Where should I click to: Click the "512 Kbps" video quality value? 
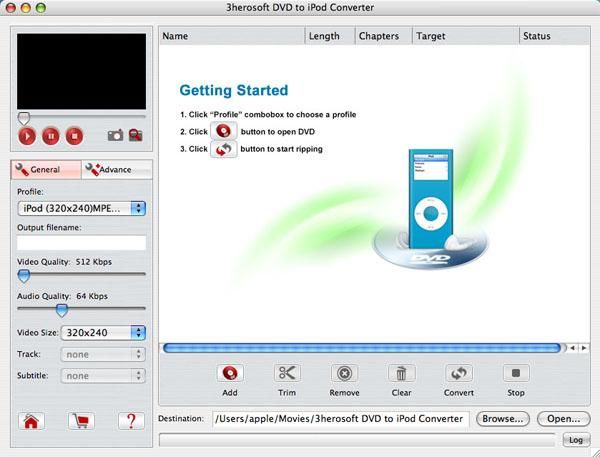pos(94,262)
